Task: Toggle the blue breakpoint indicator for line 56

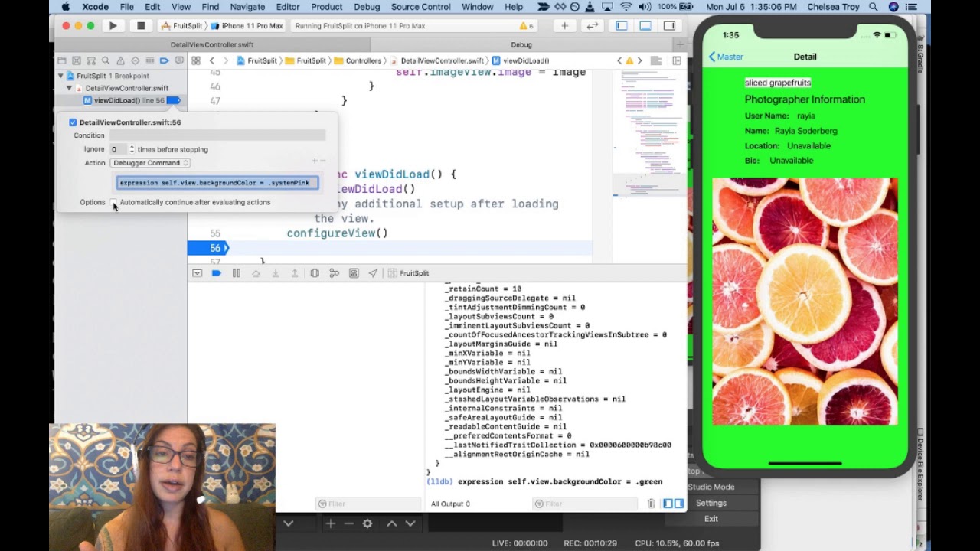Action: 174,100
